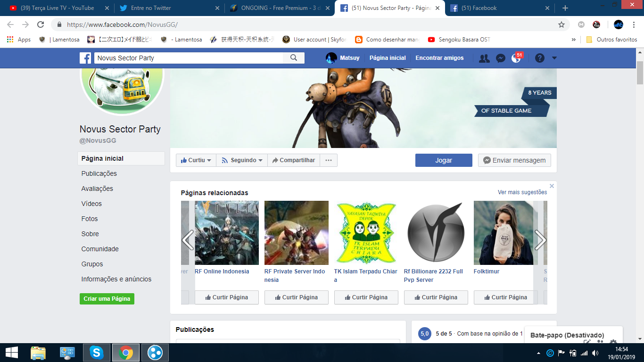
Task: Reload the page
Action: (41, 25)
